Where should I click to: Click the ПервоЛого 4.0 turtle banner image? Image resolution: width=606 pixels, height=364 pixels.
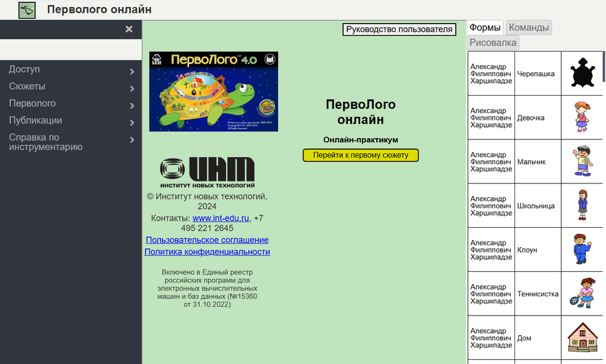213,91
